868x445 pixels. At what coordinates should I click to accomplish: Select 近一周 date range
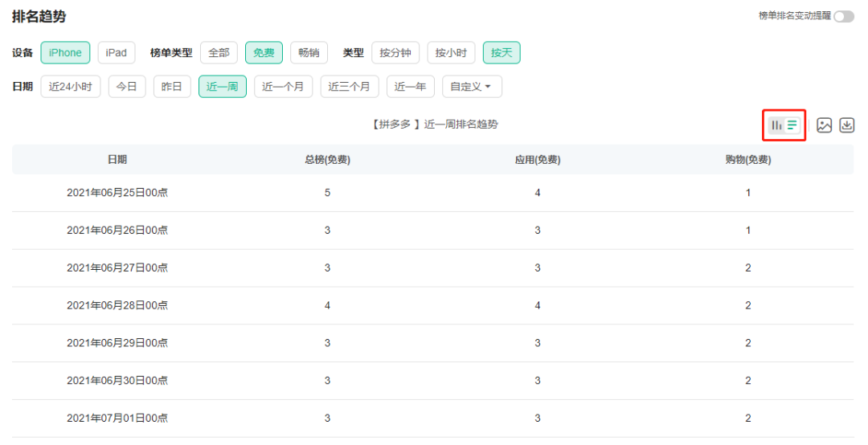tap(223, 86)
